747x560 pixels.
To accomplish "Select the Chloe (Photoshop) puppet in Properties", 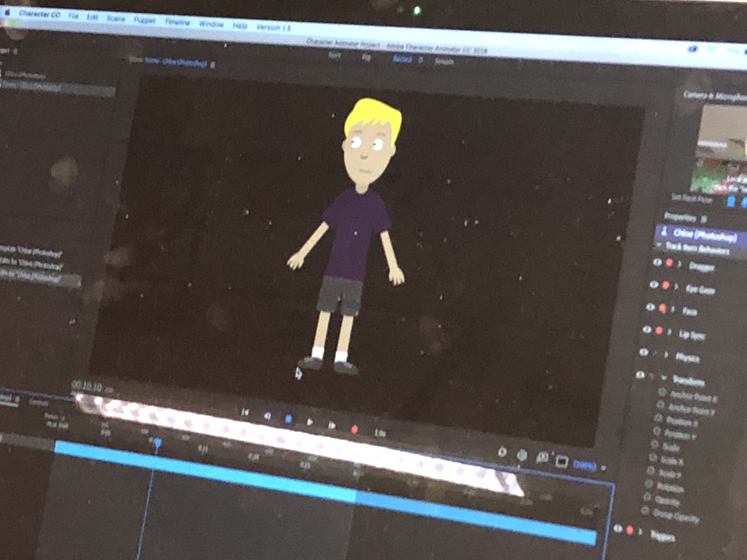I will [x=703, y=235].
